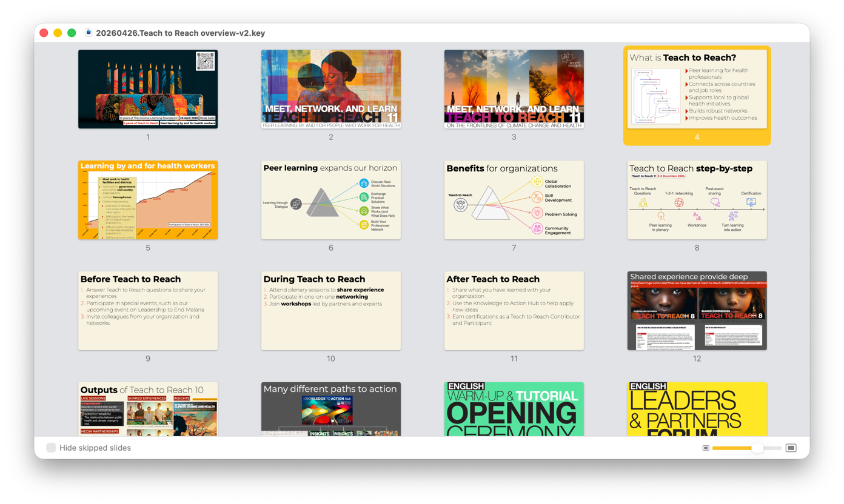Select the 'What is Teach to Reach?' slide

point(697,89)
